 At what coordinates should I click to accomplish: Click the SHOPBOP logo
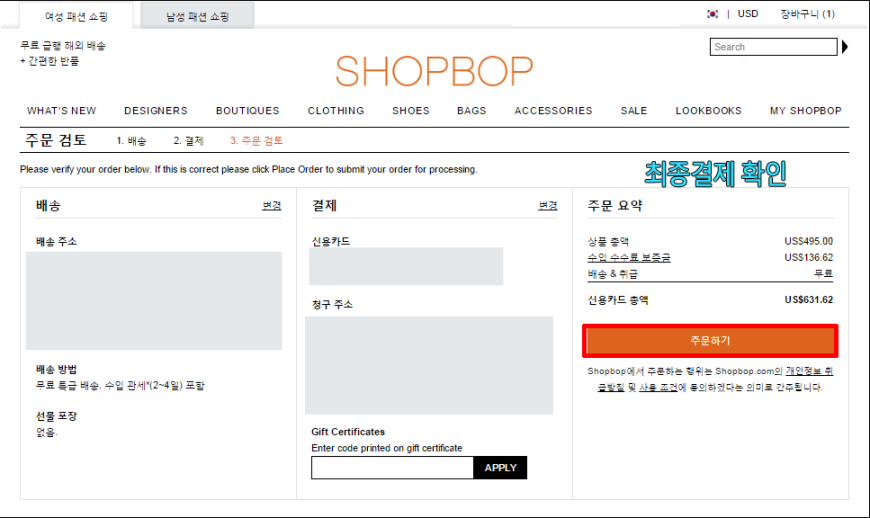(434, 71)
